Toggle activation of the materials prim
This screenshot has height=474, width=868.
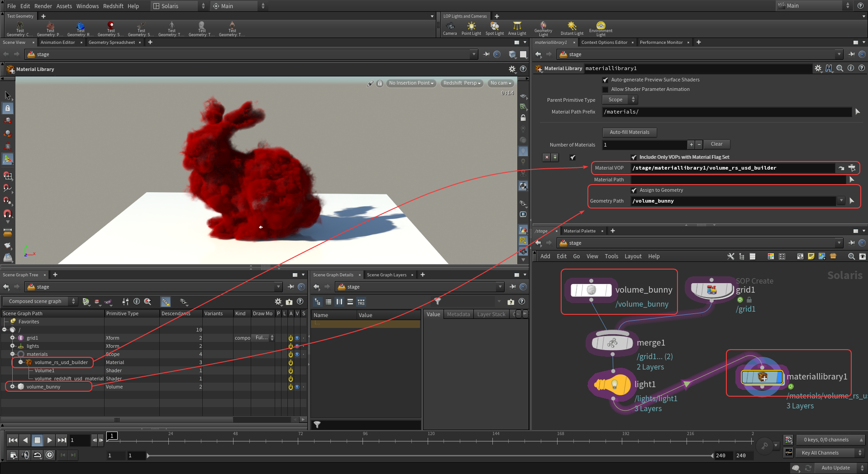tap(291, 354)
